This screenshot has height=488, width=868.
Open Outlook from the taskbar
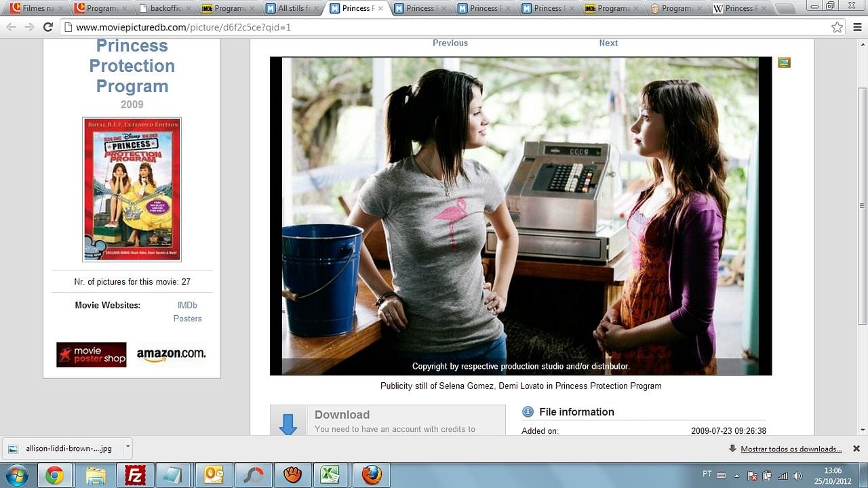(214, 475)
